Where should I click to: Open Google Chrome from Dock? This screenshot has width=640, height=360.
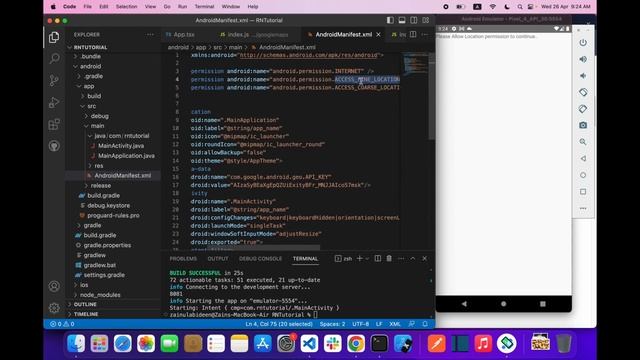click(x=356, y=343)
